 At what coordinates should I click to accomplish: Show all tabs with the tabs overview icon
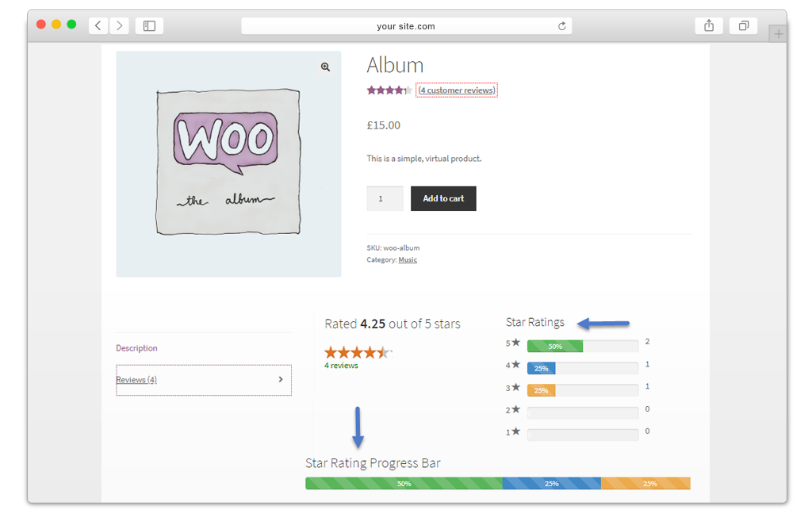pyautogui.click(x=743, y=25)
